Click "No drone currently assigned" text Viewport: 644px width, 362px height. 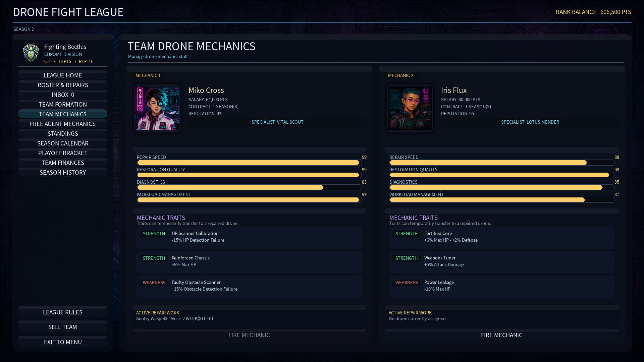(x=417, y=318)
